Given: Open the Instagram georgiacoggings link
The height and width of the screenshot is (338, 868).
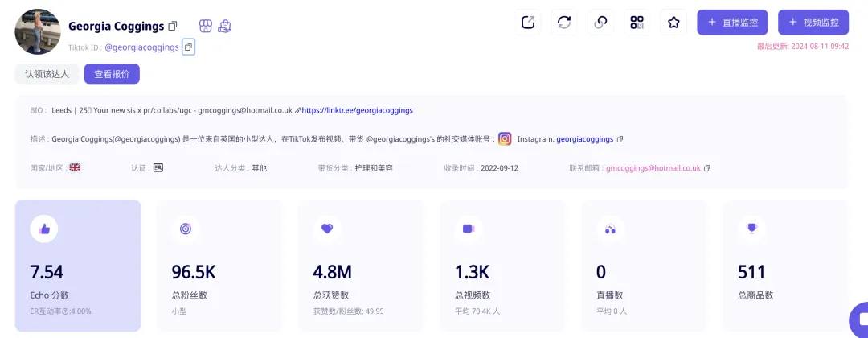Looking at the screenshot, I should 584,140.
